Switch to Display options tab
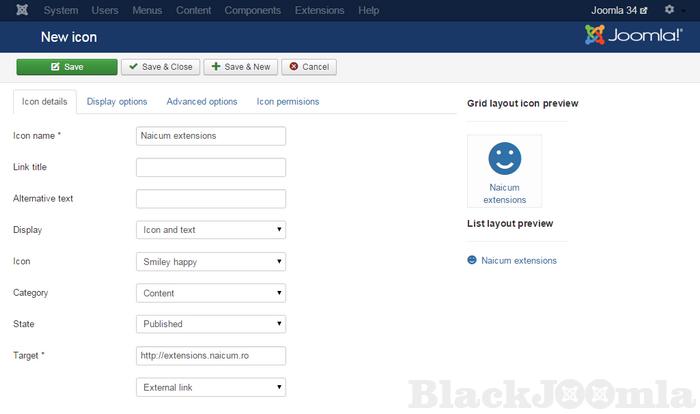Screen dimensions: 700x414 click(117, 101)
